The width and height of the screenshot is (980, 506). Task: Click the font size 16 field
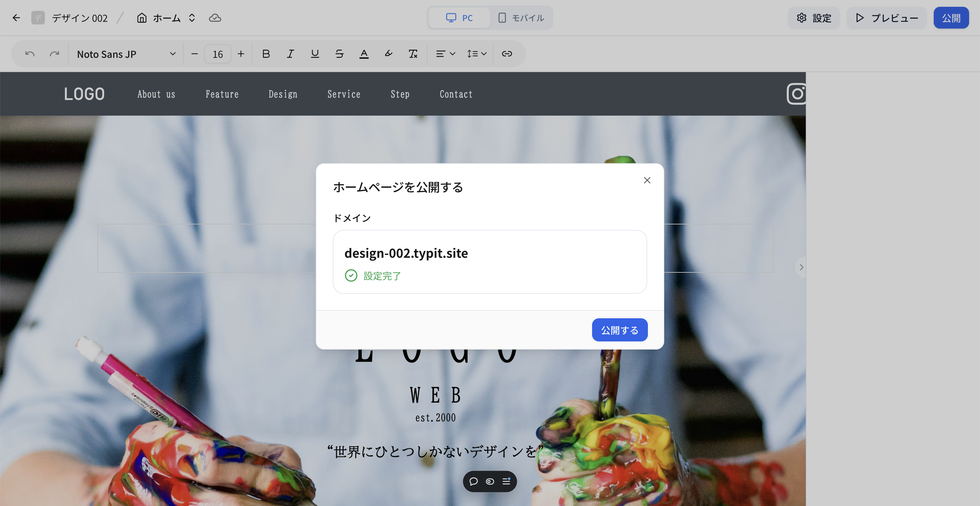(x=218, y=54)
